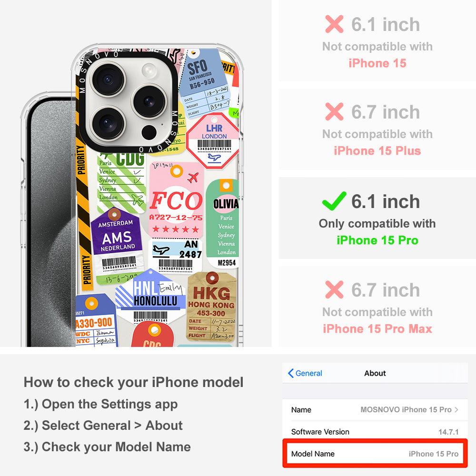Select the Software Version row
This screenshot has height=476, width=476.
[x=375, y=432]
